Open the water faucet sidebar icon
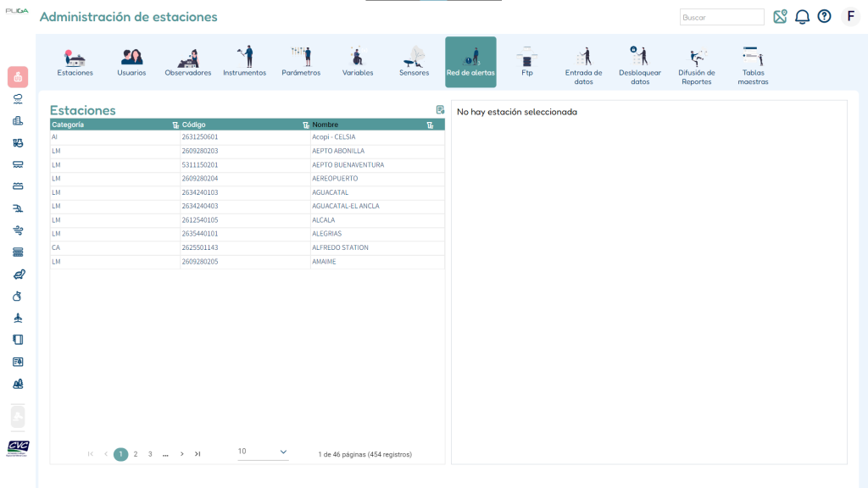The image size is (868, 488). pyautogui.click(x=18, y=208)
